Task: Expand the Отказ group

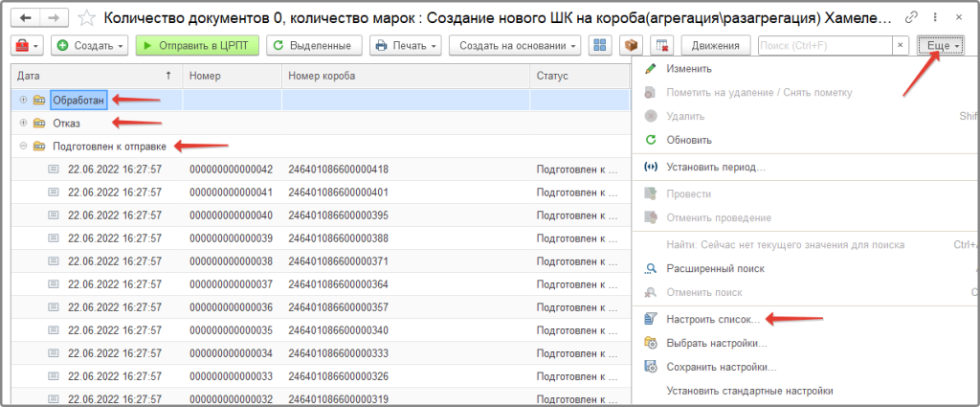Action: 24,124
